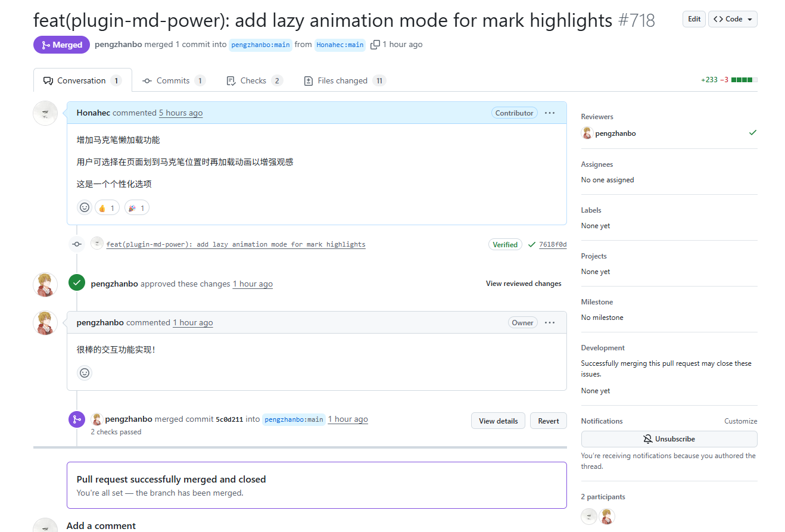Open the Verified signature badge
The image size is (785, 532).
[505, 244]
